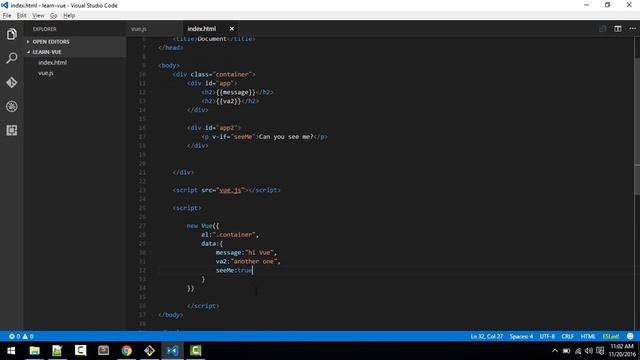Click the text 'Can you see me?'
Viewport: 640px width, 360px height.
click(x=286, y=137)
